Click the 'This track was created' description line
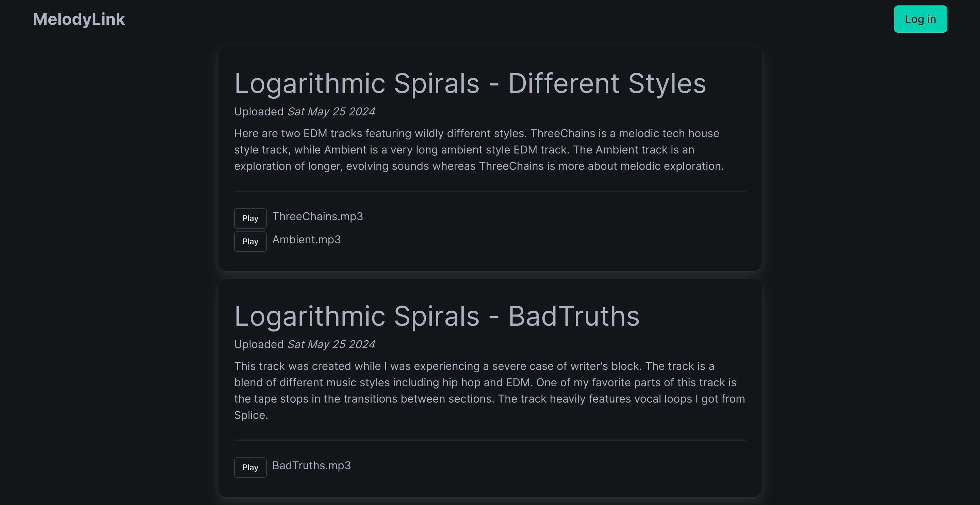The width and height of the screenshot is (980, 505). [x=474, y=366]
